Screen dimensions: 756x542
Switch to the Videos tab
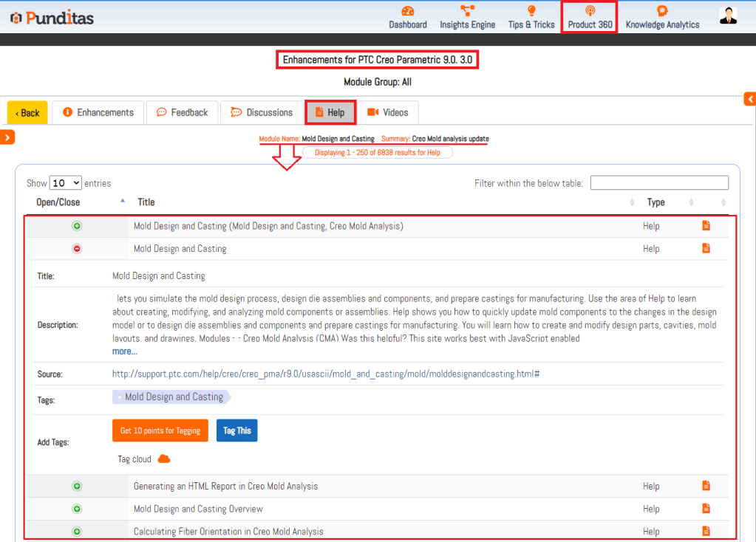pos(388,112)
